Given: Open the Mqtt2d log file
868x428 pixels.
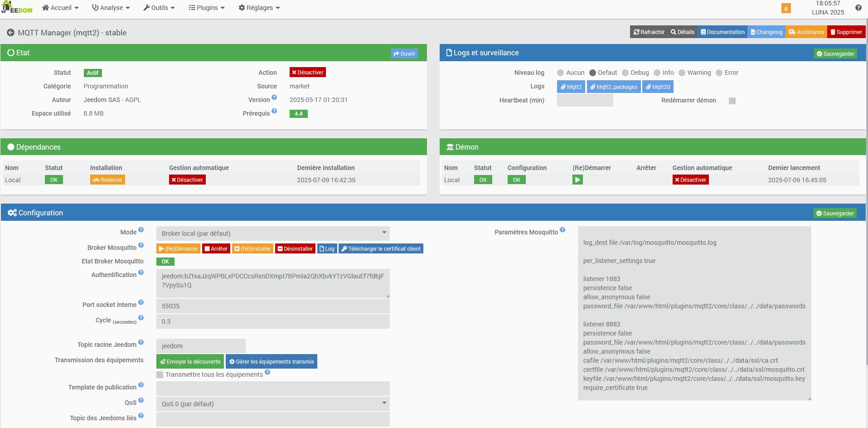Looking at the screenshot, I should (658, 87).
